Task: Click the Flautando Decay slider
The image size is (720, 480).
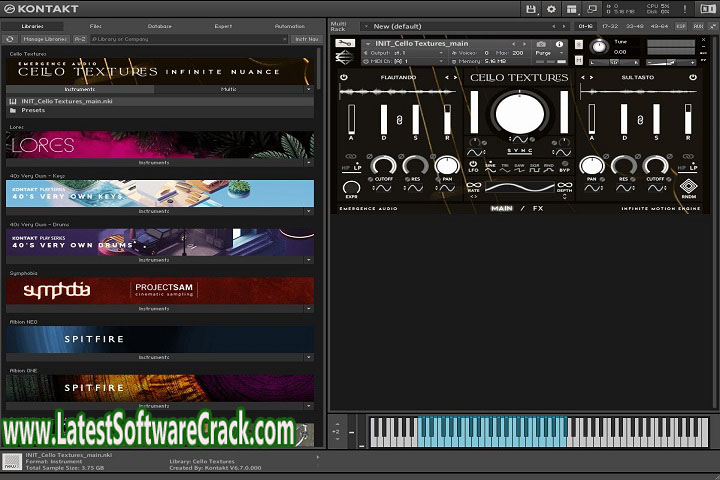Action: pos(384,119)
